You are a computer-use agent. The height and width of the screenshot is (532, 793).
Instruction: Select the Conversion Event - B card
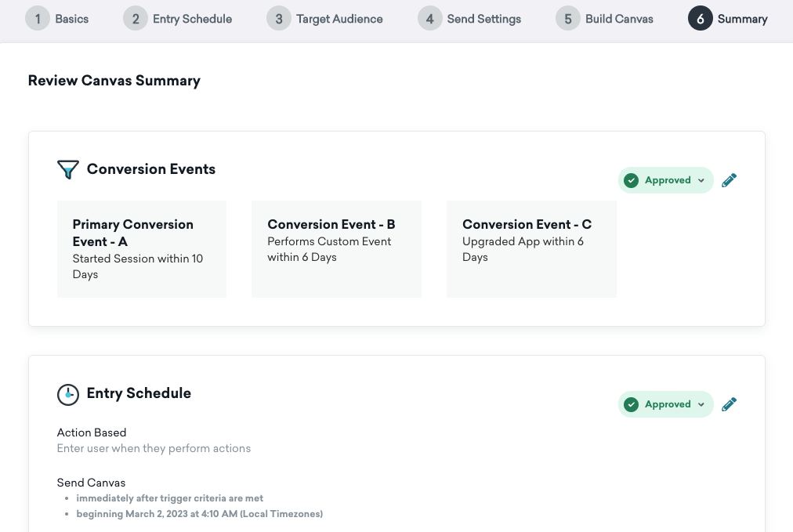point(336,249)
